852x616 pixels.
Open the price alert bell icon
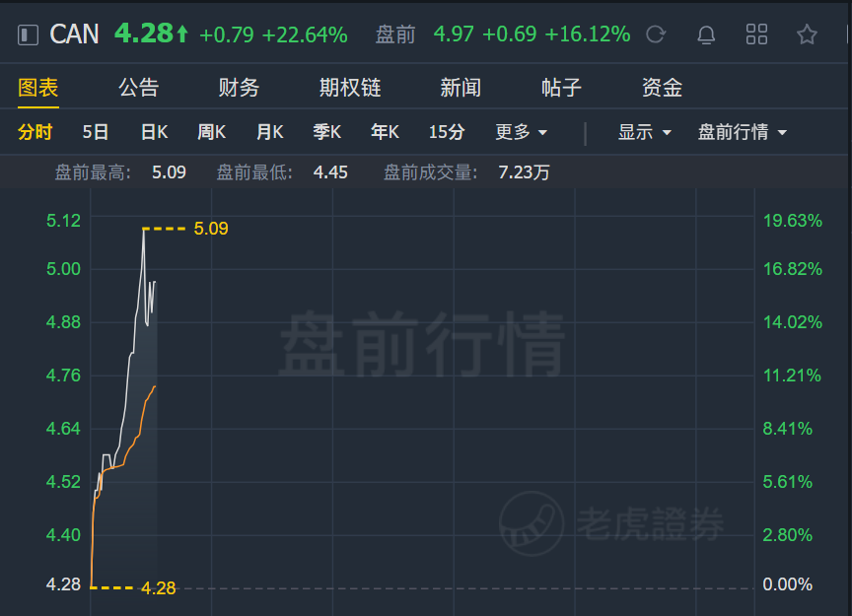point(706,34)
